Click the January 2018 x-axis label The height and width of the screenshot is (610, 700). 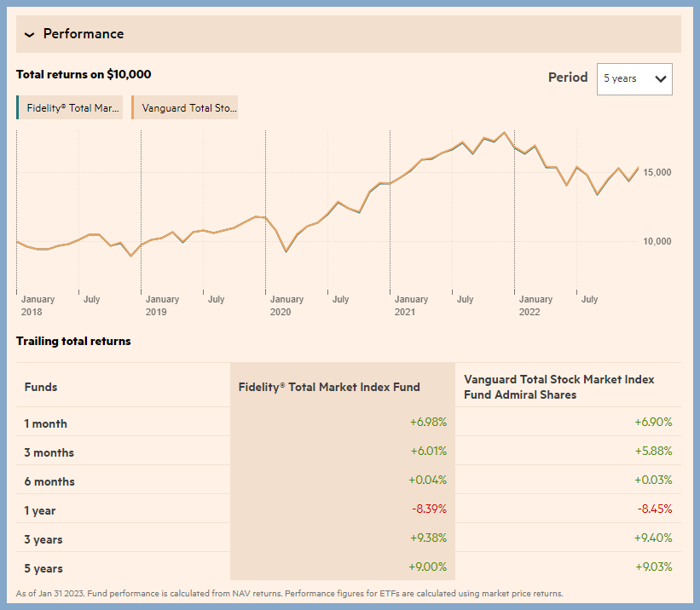pyautogui.click(x=38, y=306)
